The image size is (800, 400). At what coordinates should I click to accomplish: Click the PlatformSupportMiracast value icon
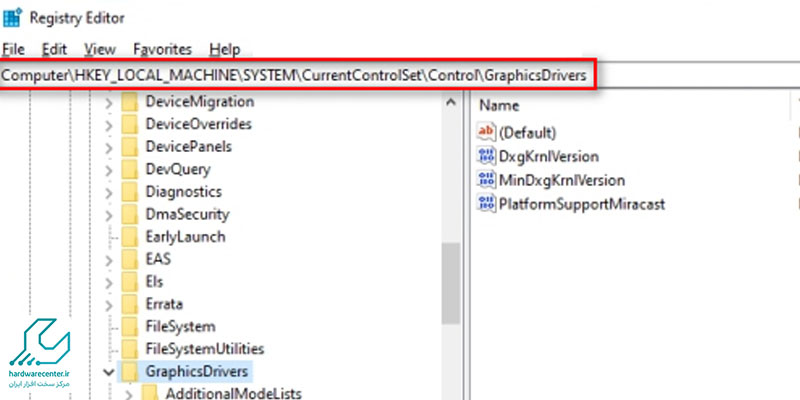tap(486, 204)
